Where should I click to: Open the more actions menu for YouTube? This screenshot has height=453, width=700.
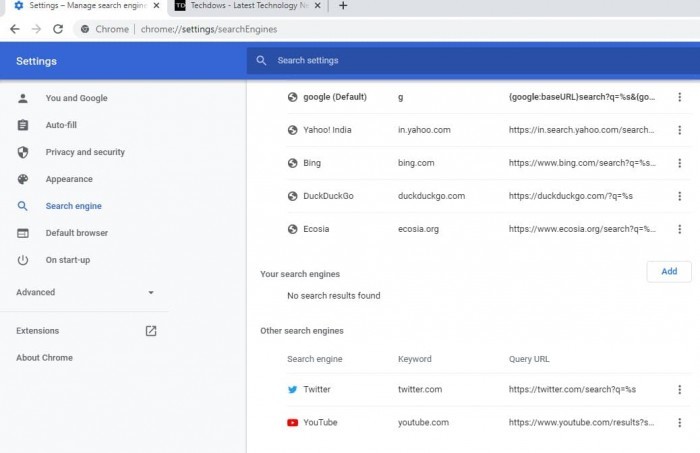tap(679, 422)
